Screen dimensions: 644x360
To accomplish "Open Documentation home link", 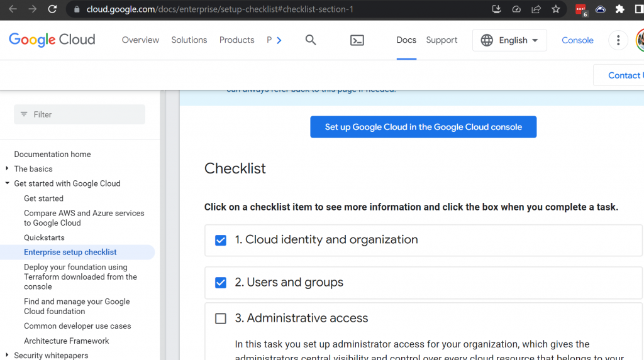I will coord(53,155).
